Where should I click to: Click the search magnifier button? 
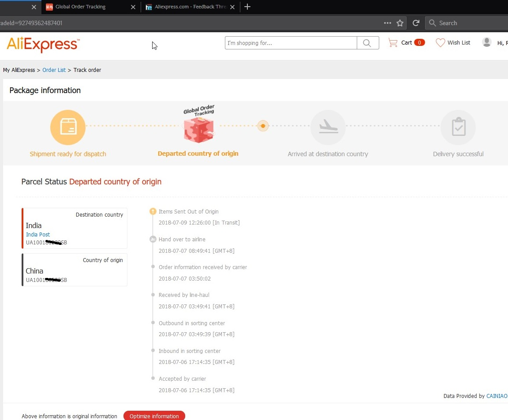coord(367,43)
